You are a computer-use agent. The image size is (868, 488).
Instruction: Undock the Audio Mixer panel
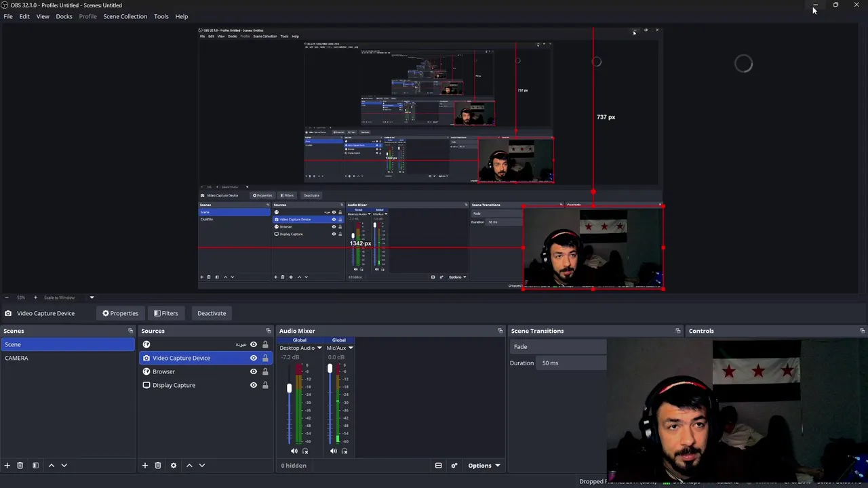click(500, 331)
